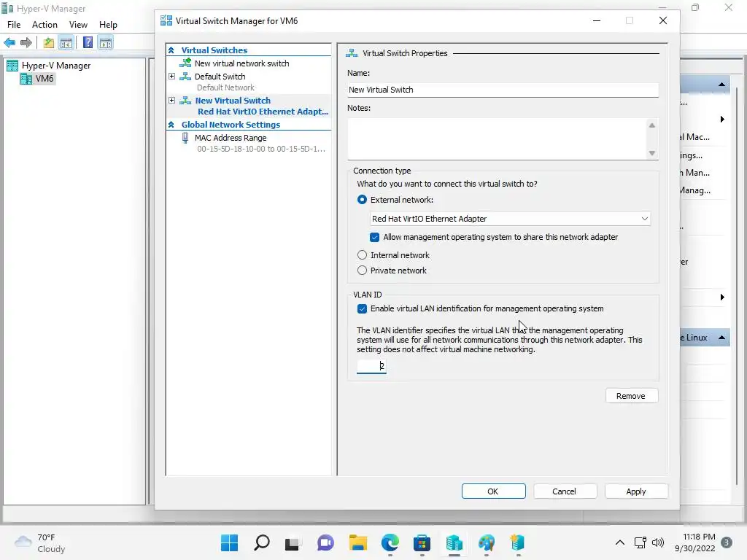Click the Back arrow in Hyper-V Manager toolbar
Screen dimensions: 747x560
9,43
